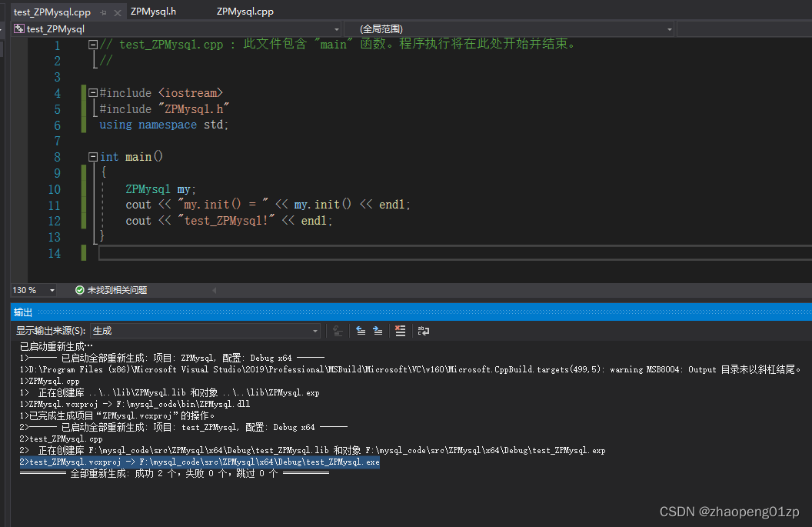
Task: Click line number 10 in the gutter
Action: pyautogui.click(x=55, y=189)
